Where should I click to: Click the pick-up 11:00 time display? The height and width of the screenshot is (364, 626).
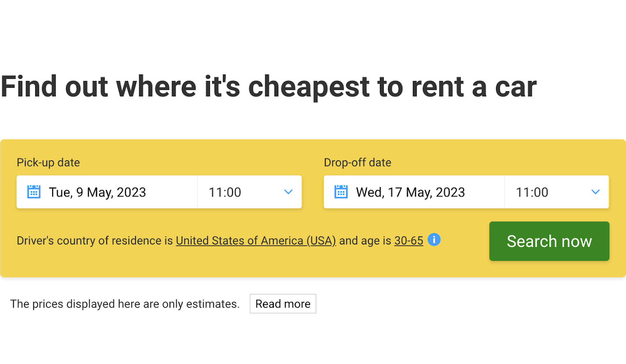[x=224, y=192]
